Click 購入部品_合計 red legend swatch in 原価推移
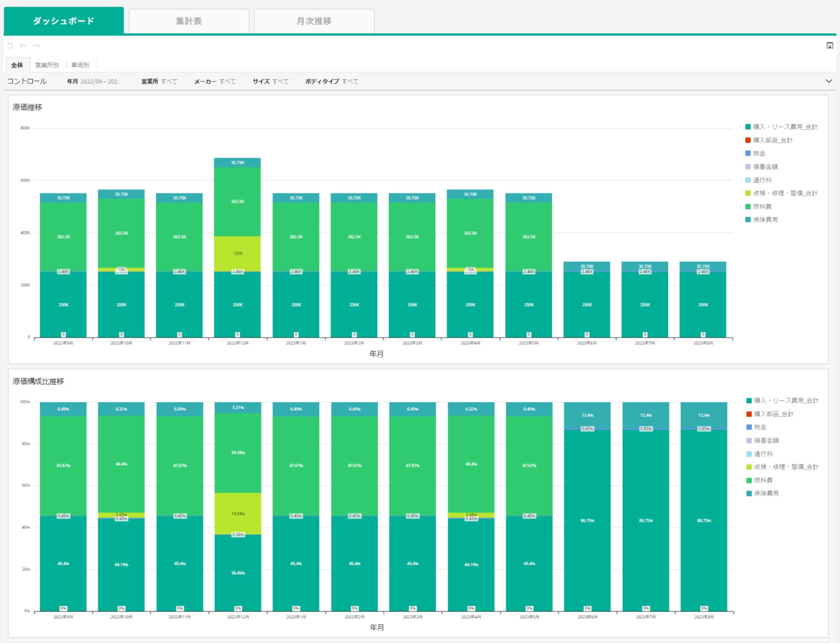The image size is (840, 643). tap(748, 140)
